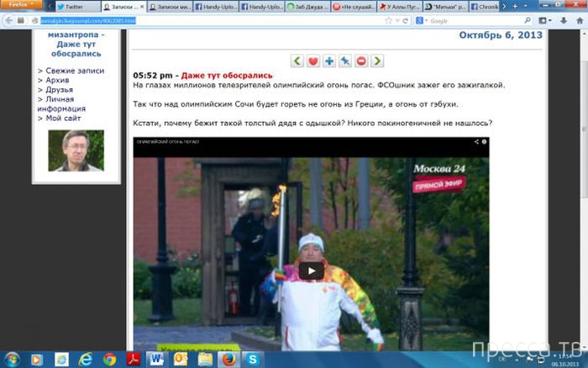Switch to the Twitter tab

tap(81, 6)
